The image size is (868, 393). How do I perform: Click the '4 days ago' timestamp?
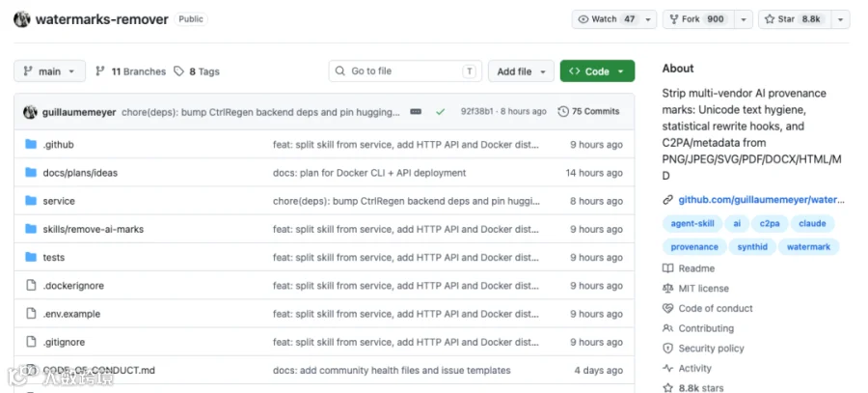[x=598, y=370]
